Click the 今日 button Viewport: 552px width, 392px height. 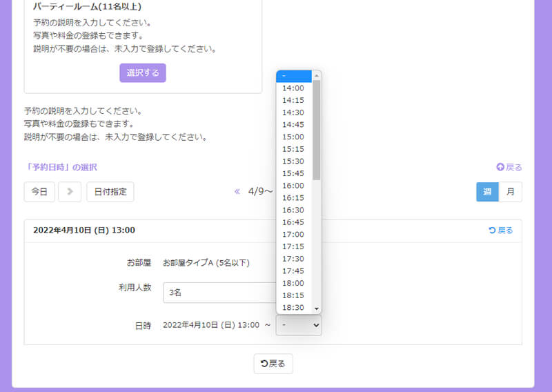pos(39,192)
